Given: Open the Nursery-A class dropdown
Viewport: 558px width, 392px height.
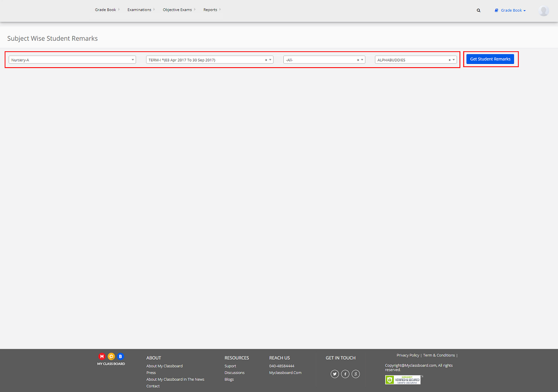Looking at the screenshot, I should 72,60.
